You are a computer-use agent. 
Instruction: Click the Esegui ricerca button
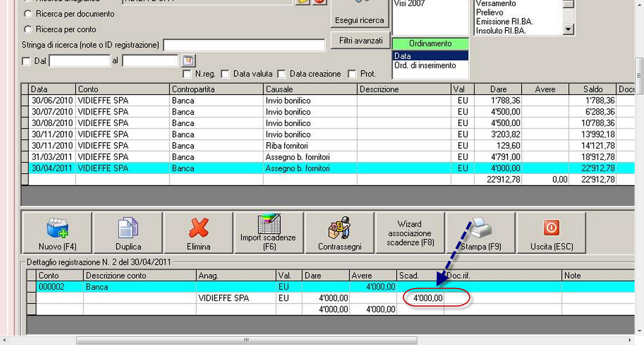360,14
